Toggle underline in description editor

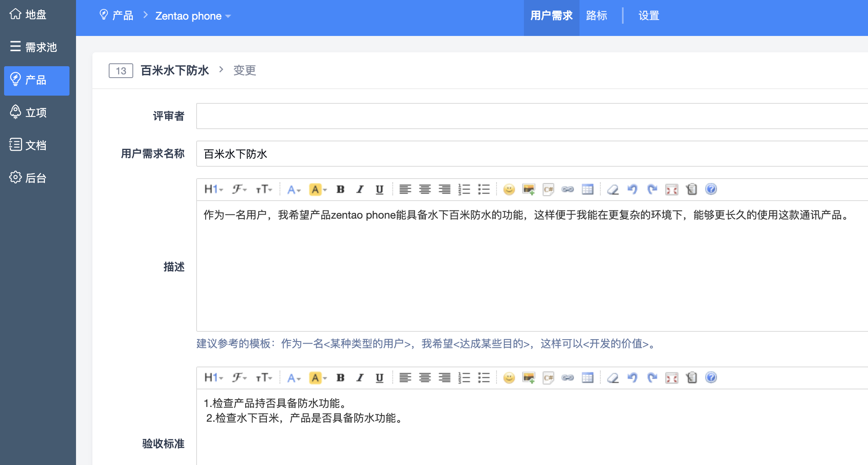tap(379, 189)
